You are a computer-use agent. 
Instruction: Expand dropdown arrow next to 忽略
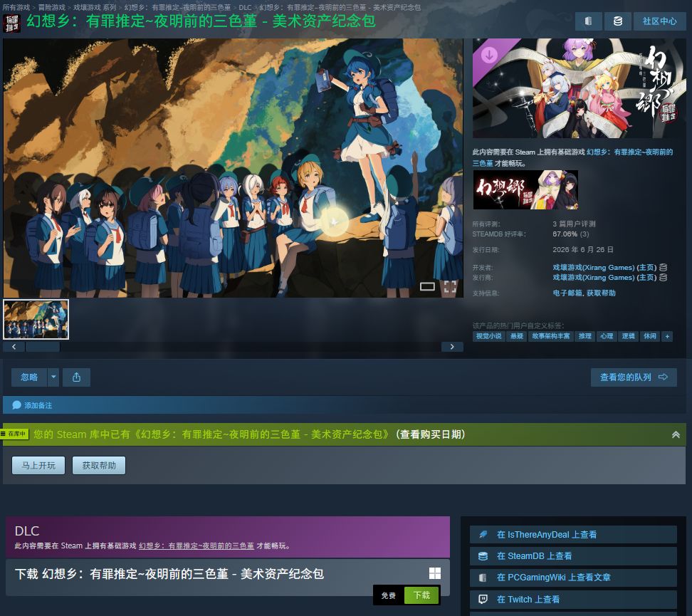(53, 377)
